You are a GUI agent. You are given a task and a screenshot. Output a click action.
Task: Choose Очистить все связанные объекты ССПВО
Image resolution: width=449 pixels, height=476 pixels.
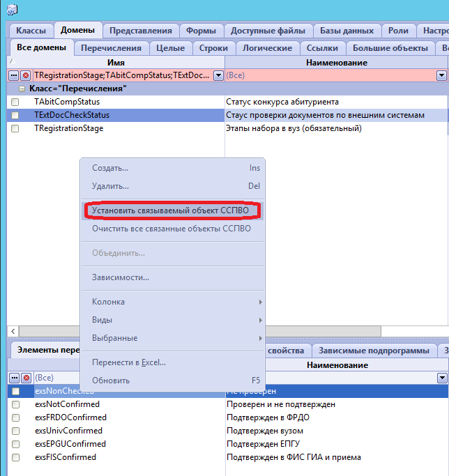click(x=172, y=229)
